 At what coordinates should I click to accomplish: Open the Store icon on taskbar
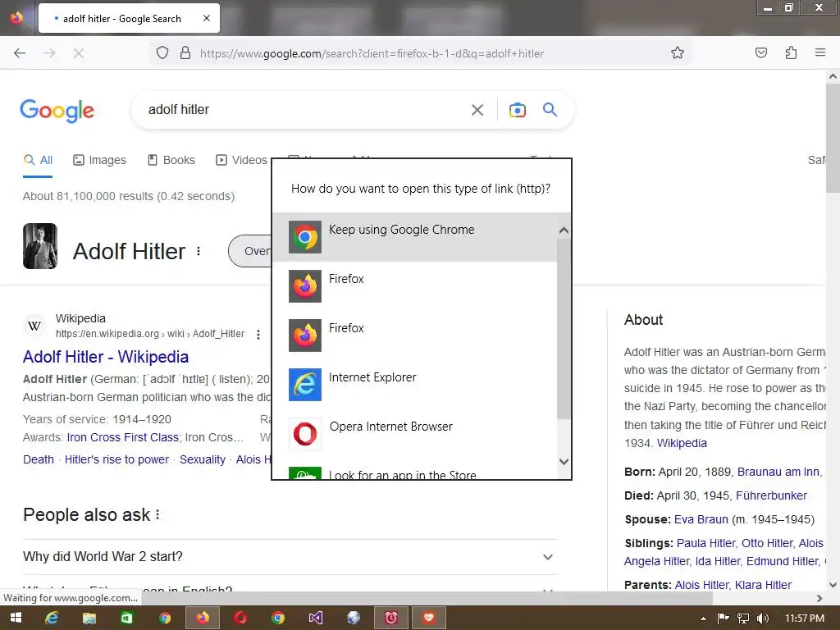pos(126,618)
